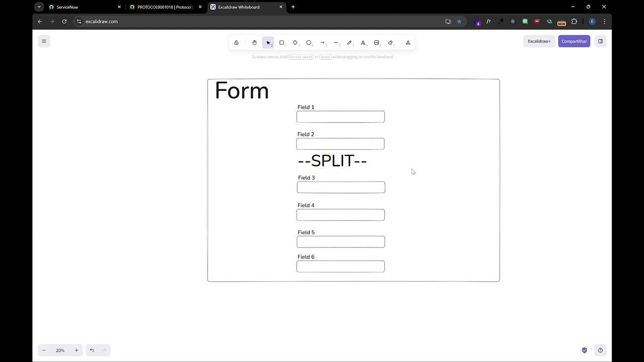Close the ServiceNow tab
The width and height of the screenshot is (644, 362).
tap(119, 7)
